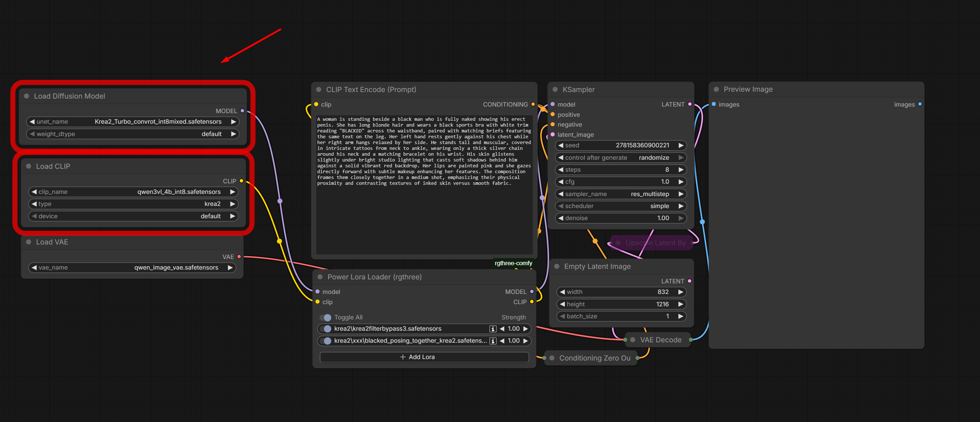Image resolution: width=980 pixels, height=422 pixels.
Task: Click the Add Lora button
Action: [x=424, y=357]
